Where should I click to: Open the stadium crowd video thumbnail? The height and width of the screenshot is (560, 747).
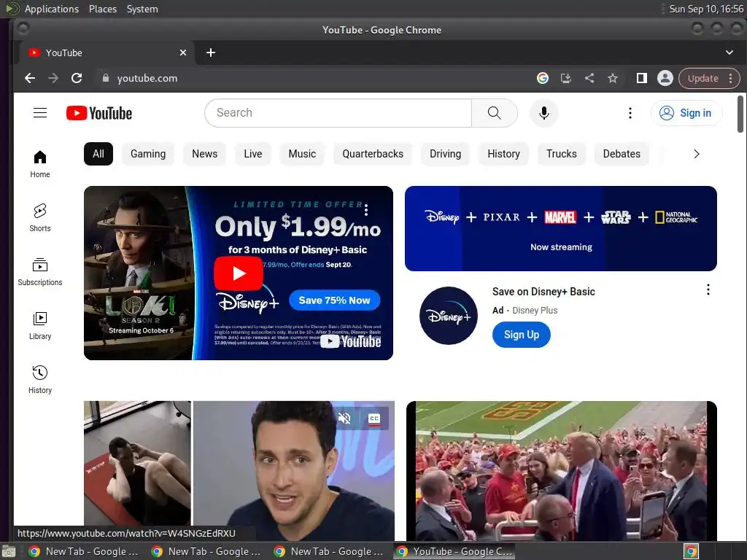[x=561, y=470]
